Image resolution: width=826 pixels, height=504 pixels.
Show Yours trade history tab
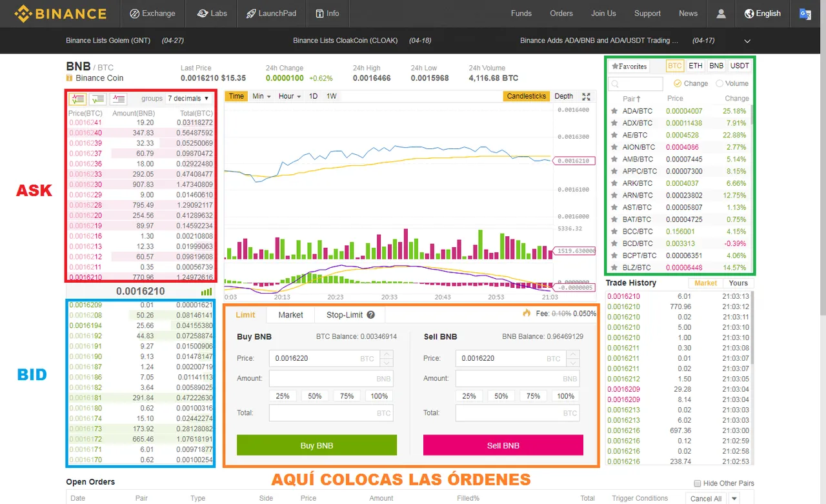[x=738, y=283]
